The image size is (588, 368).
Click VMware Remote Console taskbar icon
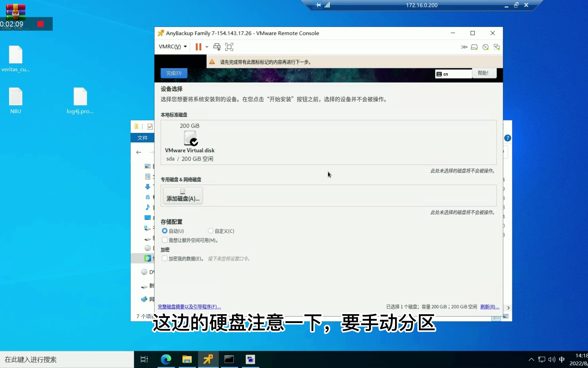208,359
